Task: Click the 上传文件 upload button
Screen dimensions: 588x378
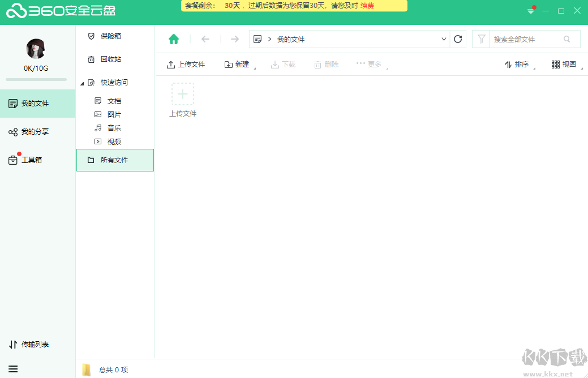Action: point(186,64)
